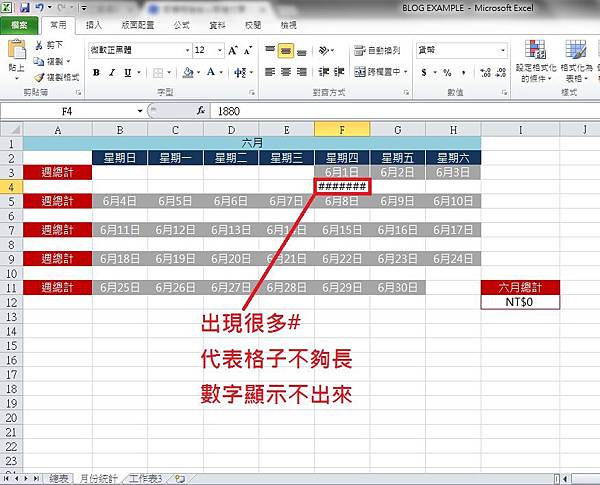Viewport: 600px width, 485px height.
Task: Select cell F4 showing hash marks
Action: click(342, 186)
